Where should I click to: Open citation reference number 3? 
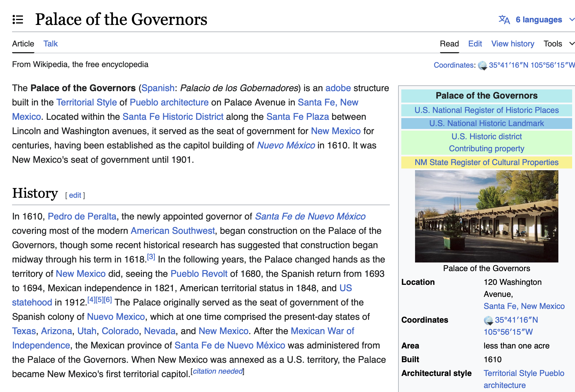tap(151, 257)
